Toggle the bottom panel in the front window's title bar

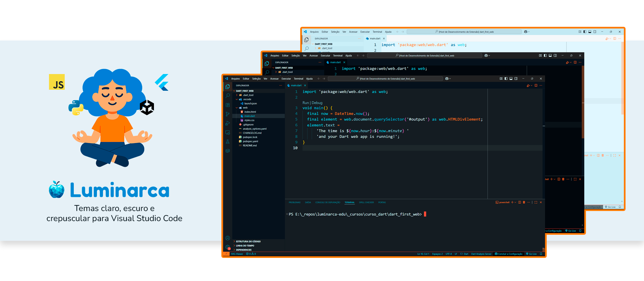(511, 79)
